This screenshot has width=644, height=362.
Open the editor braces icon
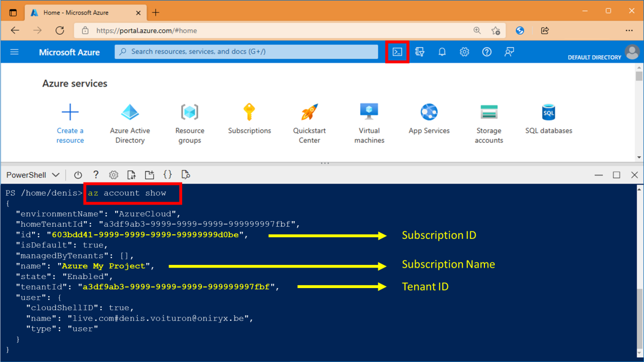point(168,174)
